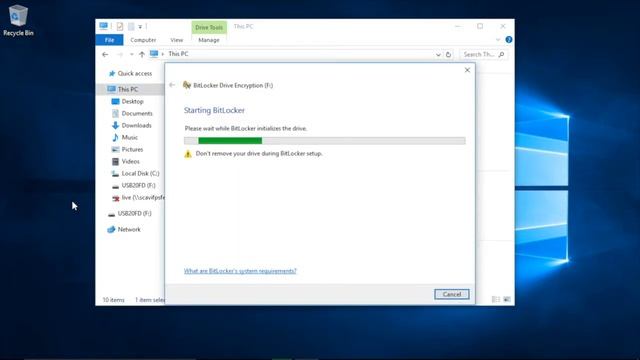
Task: Click the Videos film icon
Action: 115,161
